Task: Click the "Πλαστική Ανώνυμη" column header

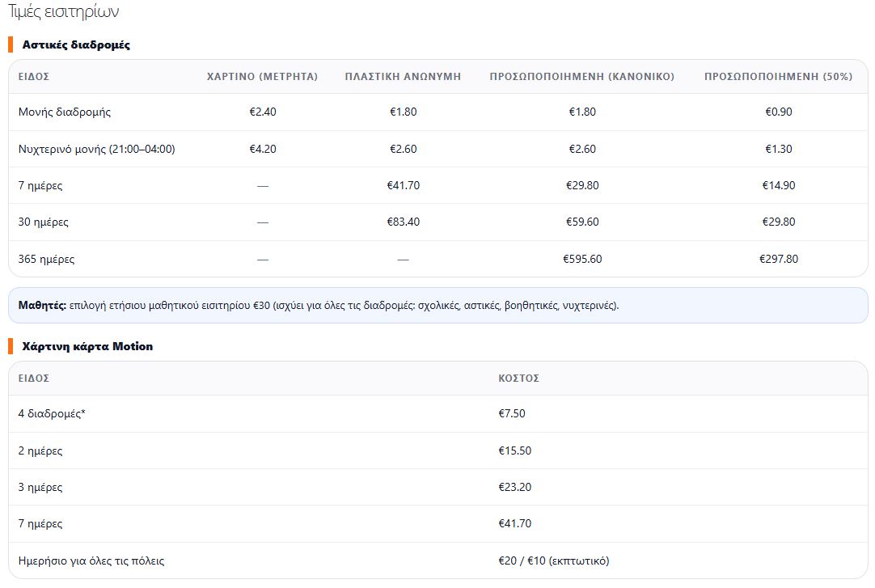Action: point(403,76)
